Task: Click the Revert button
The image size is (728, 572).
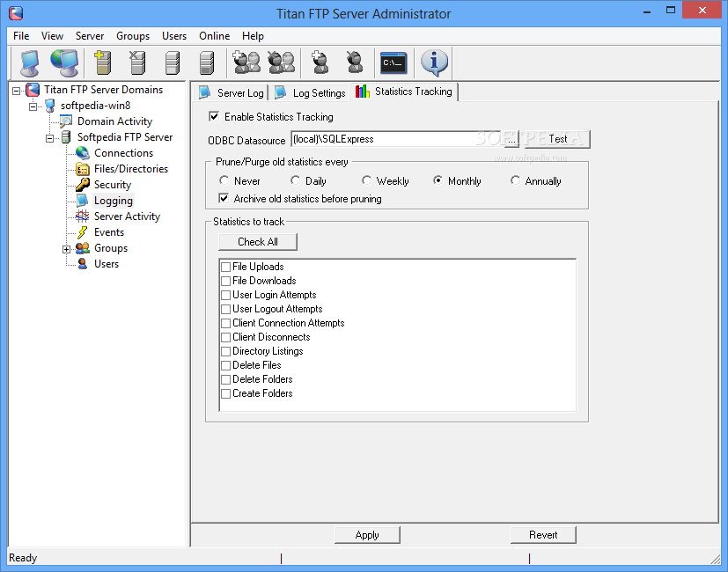Action: pos(543,535)
